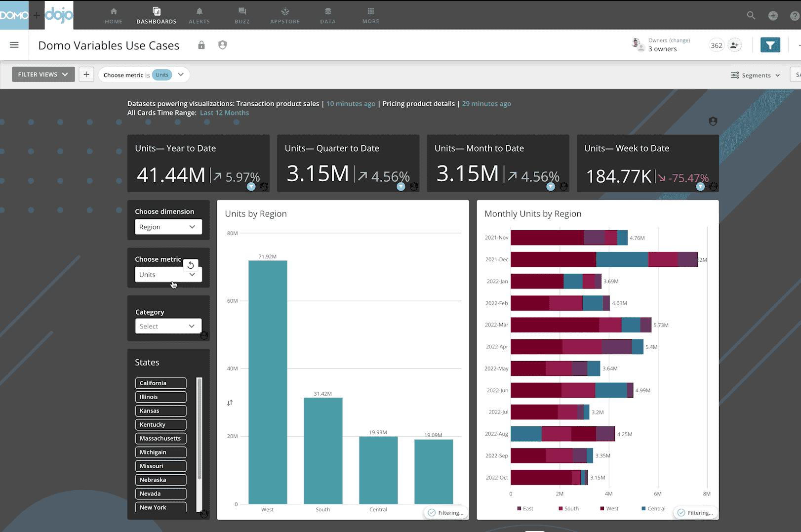Click the 362 viewers count badge
This screenshot has width=801, height=532.
[x=717, y=45]
